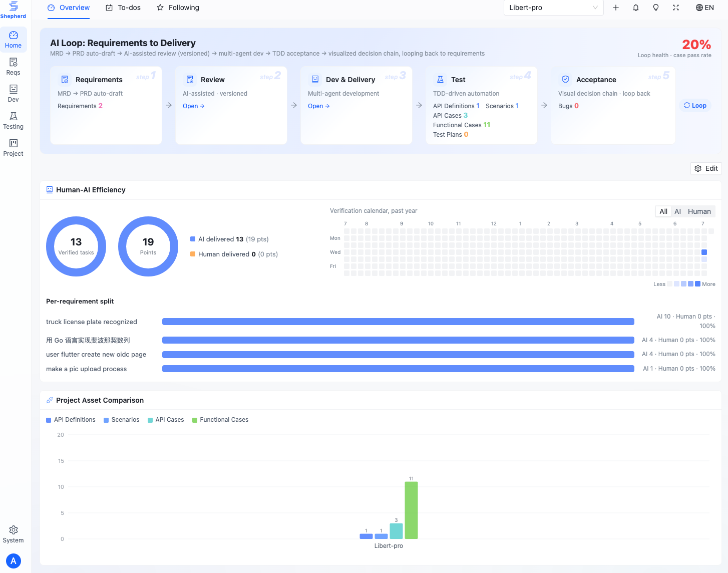Switch to the Following tab
The height and width of the screenshot is (573, 728).
point(178,8)
